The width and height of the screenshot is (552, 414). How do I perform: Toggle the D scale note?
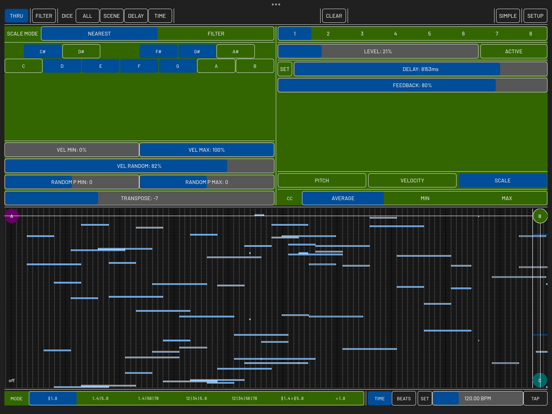click(x=62, y=66)
